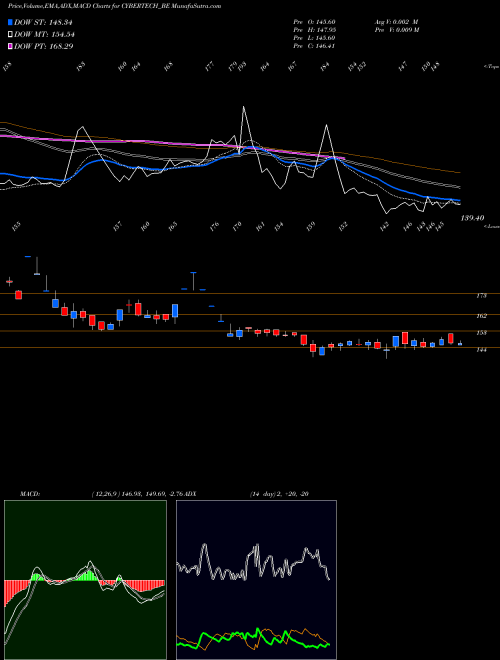Screen dimensions: 500x660
Task: Click the 'Pre H: 147.95' value
Action: [x=314, y=30]
